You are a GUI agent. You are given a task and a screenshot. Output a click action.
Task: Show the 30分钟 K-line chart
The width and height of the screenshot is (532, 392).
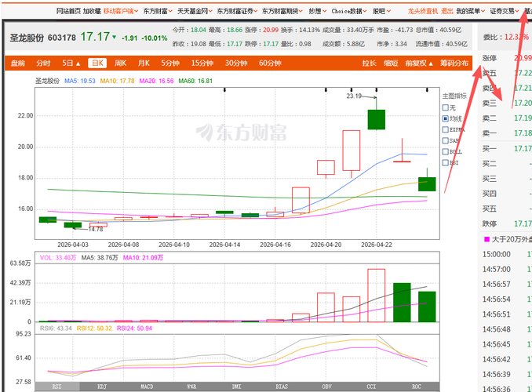tap(236, 63)
